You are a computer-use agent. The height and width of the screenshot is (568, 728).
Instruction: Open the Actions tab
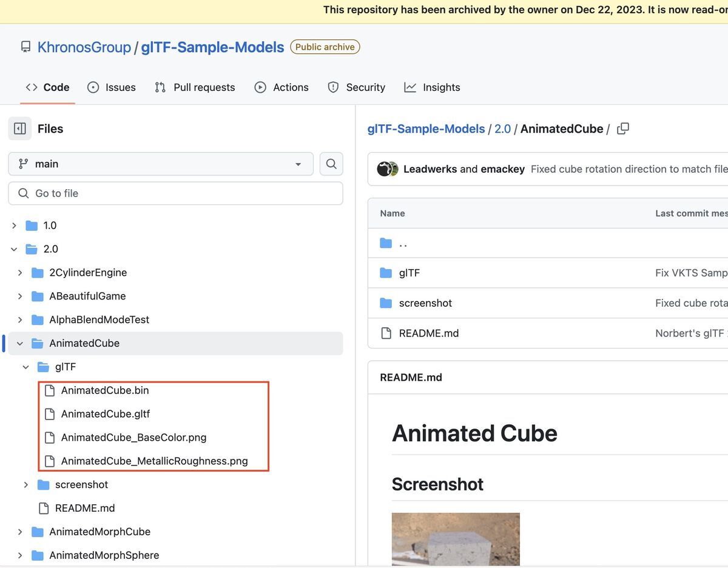pos(281,87)
